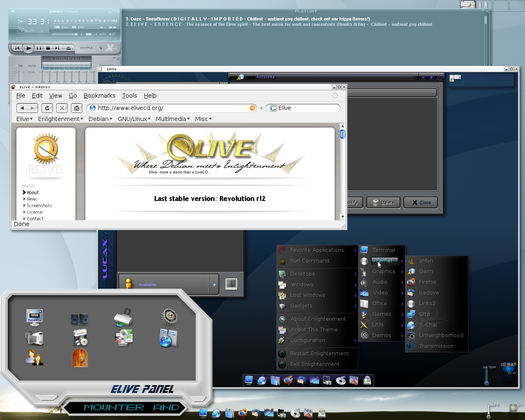This screenshot has height=420, width=525.
Task: Click XMMS play button
Action: [28, 48]
